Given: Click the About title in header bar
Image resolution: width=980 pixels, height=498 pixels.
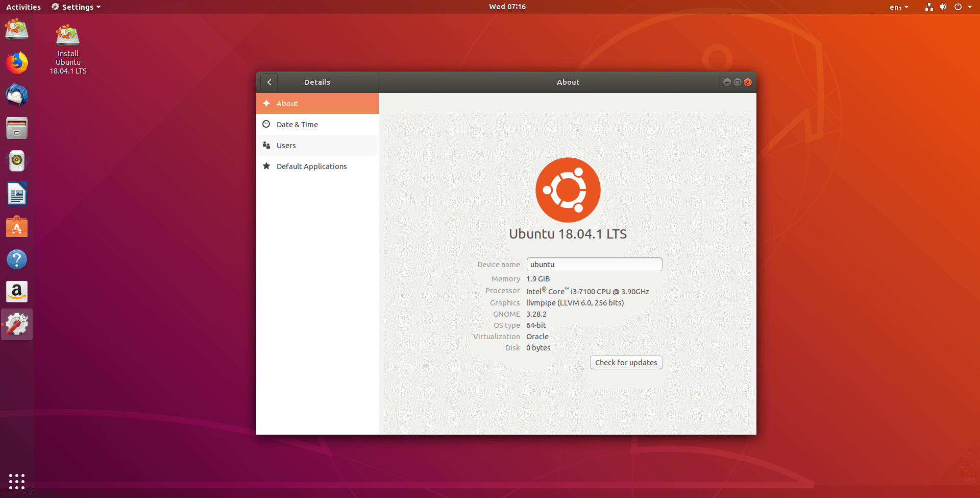Looking at the screenshot, I should click(568, 82).
